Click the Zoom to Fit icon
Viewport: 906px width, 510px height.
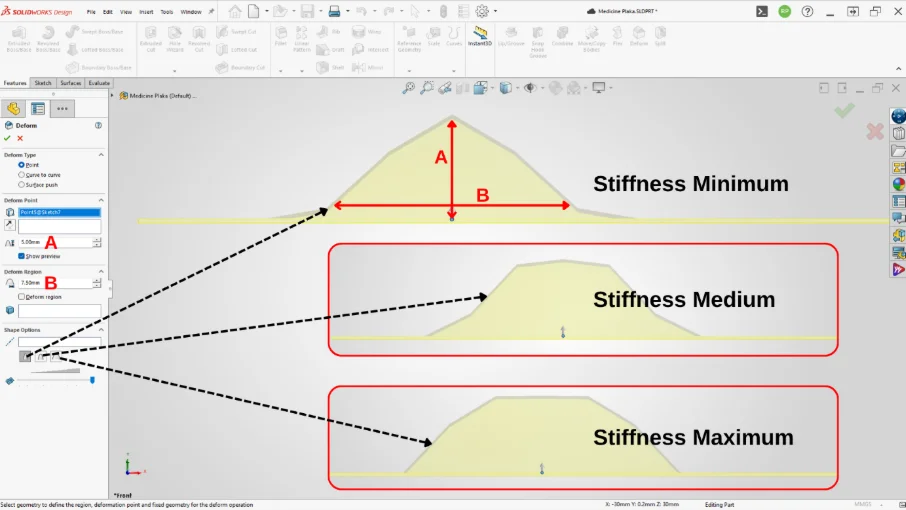pyautogui.click(x=409, y=88)
